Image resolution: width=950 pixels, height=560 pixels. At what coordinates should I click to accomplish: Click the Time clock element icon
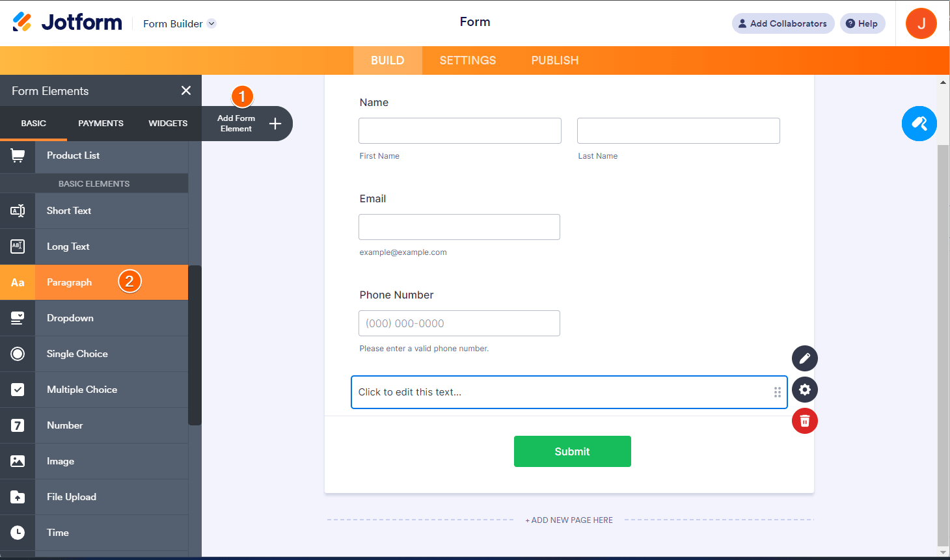point(18,533)
